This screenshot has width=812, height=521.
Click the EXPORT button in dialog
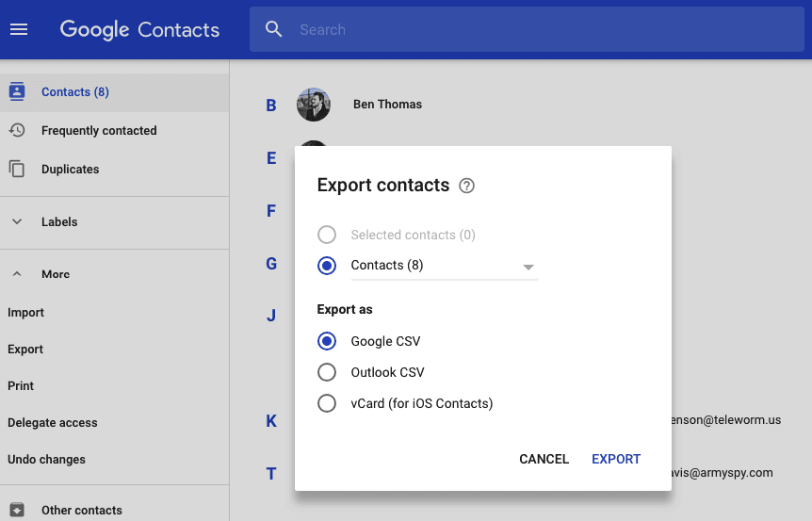tap(616, 459)
